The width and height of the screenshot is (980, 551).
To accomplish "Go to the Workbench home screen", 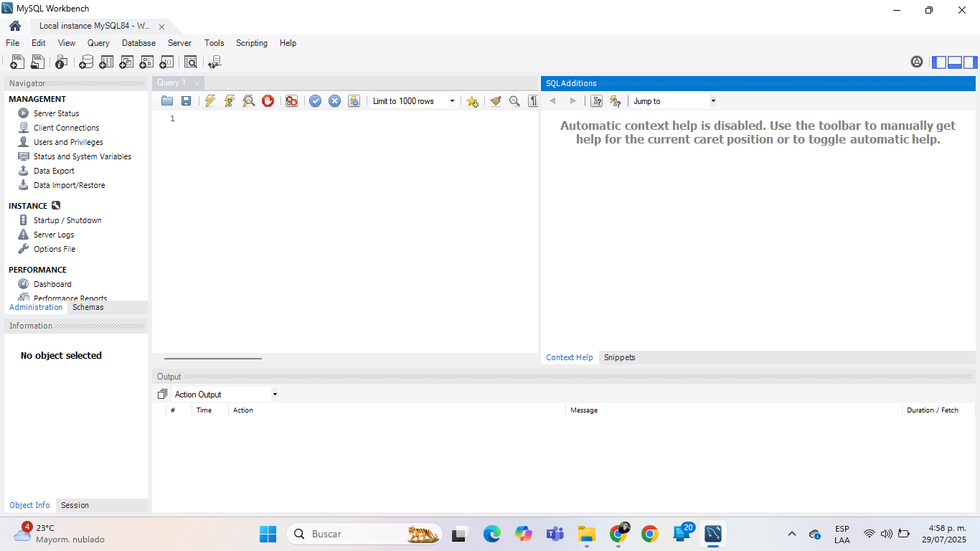I will 15,26.
